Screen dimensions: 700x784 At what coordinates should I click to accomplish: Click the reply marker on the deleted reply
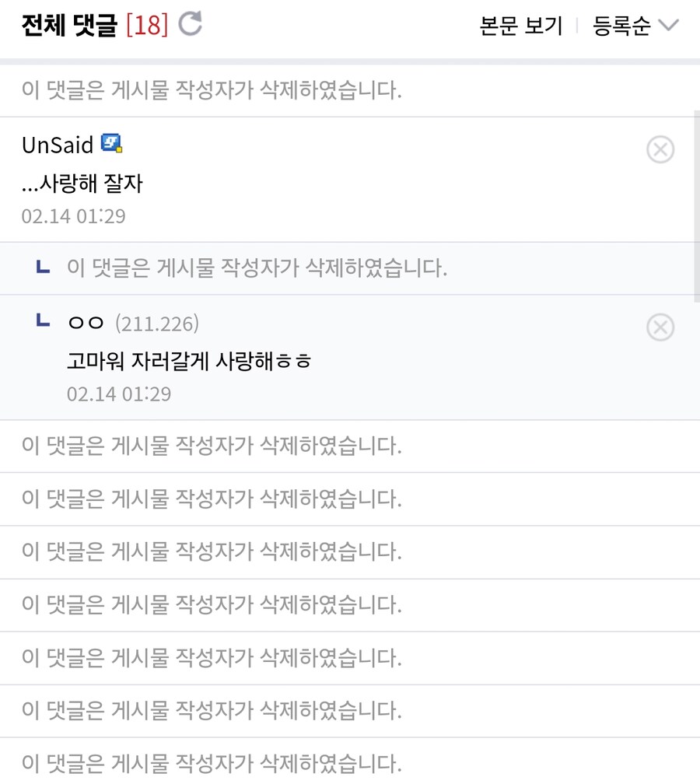pos(44,267)
